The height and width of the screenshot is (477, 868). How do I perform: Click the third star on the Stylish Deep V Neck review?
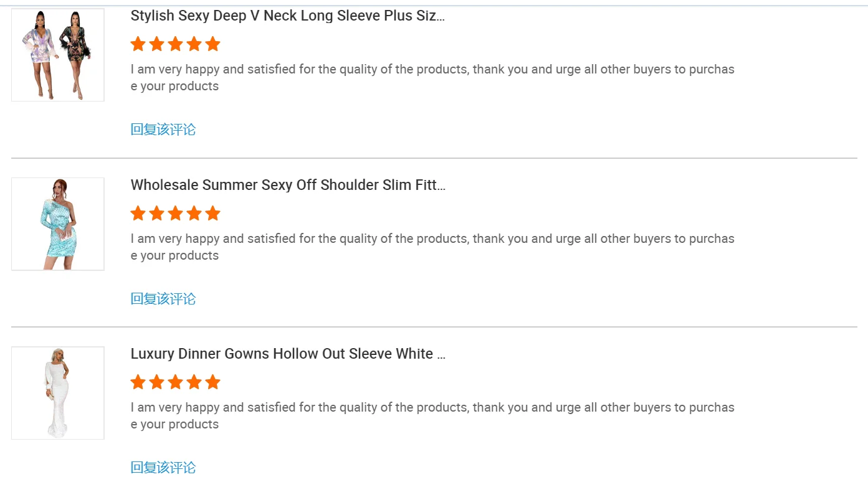pos(176,44)
